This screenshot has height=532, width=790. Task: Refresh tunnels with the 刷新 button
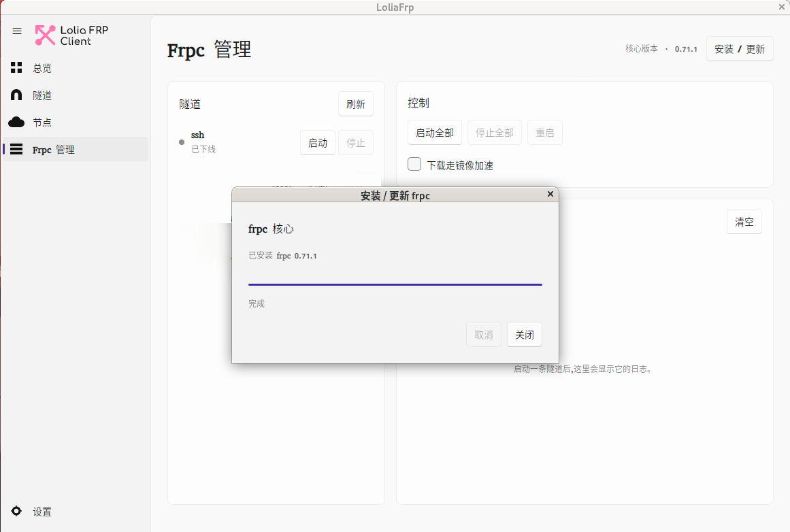(x=356, y=104)
